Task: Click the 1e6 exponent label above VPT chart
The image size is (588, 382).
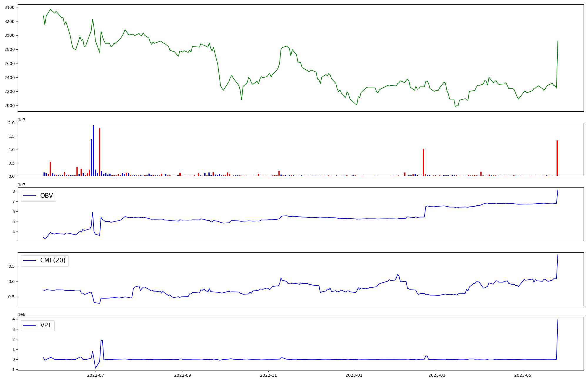Action: point(22,314)
